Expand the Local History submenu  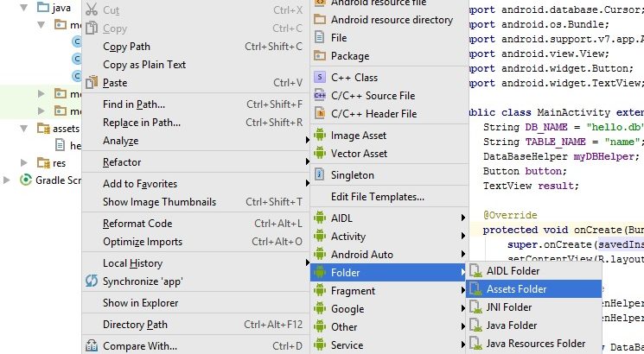point(132,263)
